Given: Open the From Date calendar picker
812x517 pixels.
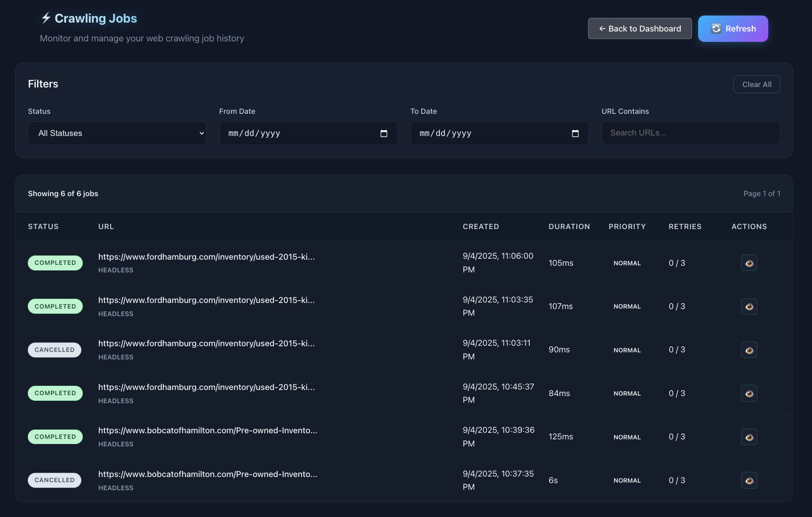Looking at the screenshot, I should click(x=384, y=134).
